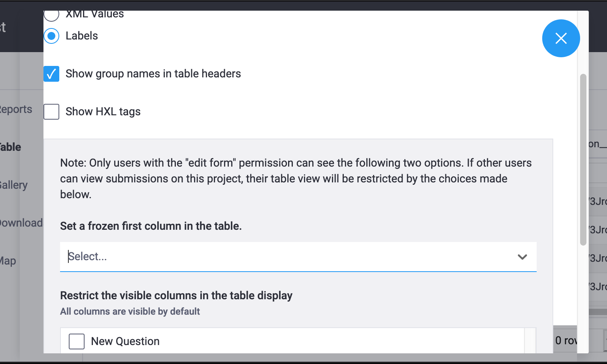
Task: Check the "New Question" column checkbox
Action: [x=77, y=341]
